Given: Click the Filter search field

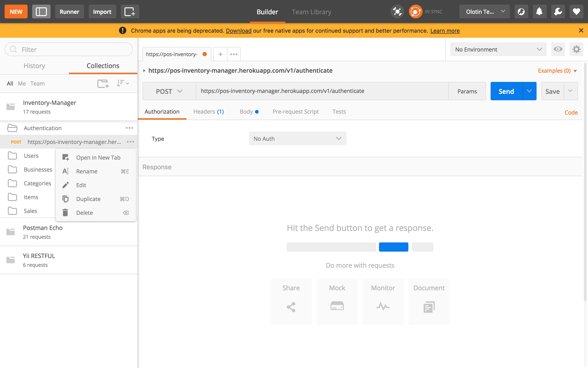Looking at the screenshot, I should 69,49.
